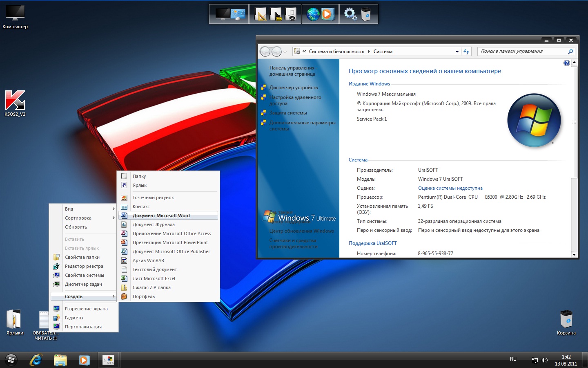588x368 pixels.
Task: Create Документ Microsoft Word from submenu
Action: tap(168, 215)
